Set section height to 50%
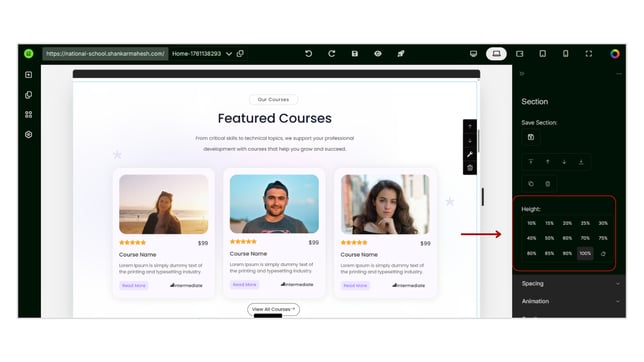Viewport: 644px width, 362px height. [550, 238]
